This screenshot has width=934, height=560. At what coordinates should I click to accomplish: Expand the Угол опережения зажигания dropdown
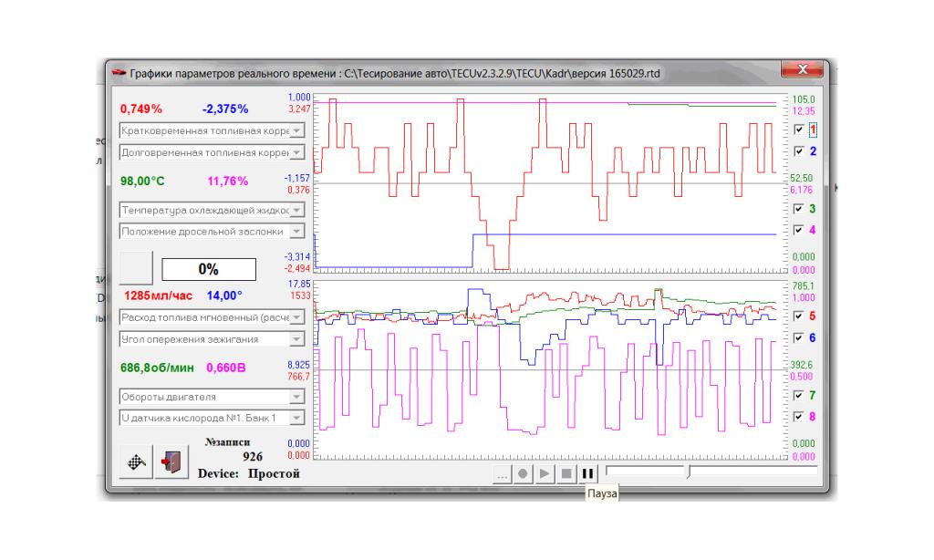coord(296,339)
